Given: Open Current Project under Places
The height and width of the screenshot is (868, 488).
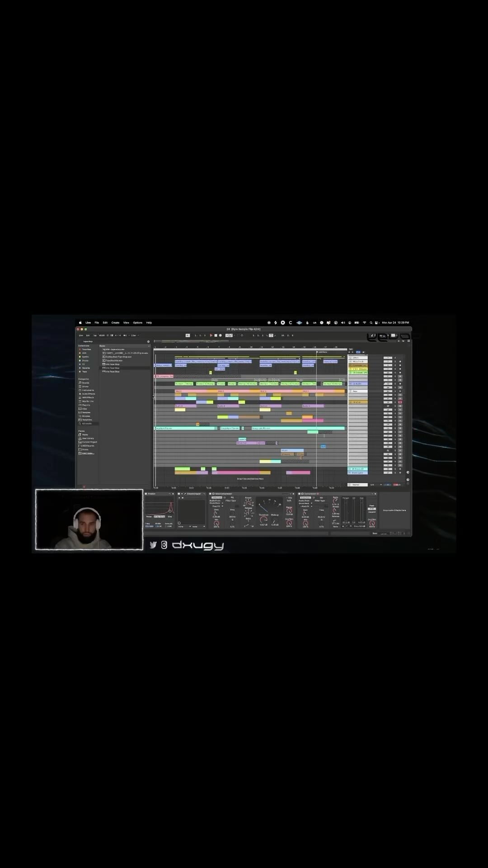Looking at the screenshot, I should (88, 442).
